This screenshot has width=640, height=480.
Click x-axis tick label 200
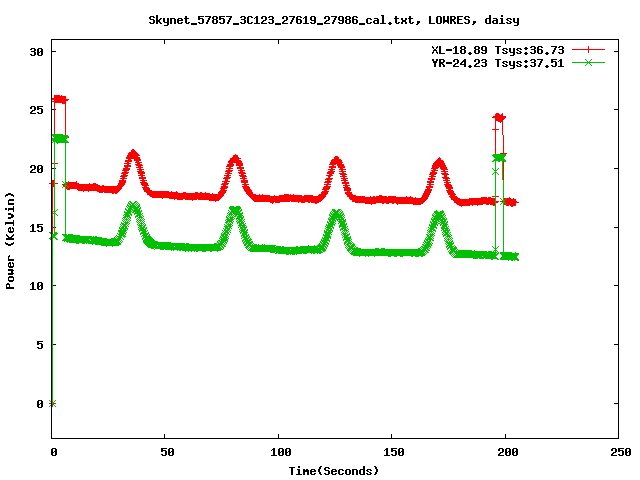coord(507,452)
